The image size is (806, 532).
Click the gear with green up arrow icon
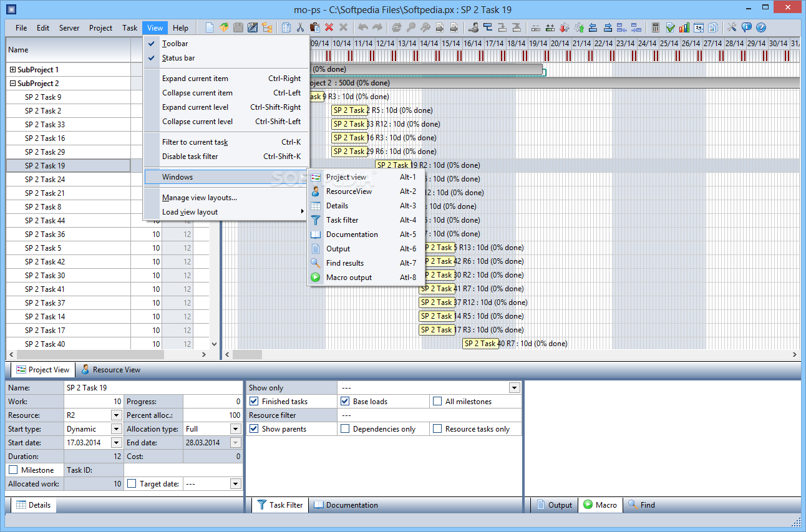[579, 27]
